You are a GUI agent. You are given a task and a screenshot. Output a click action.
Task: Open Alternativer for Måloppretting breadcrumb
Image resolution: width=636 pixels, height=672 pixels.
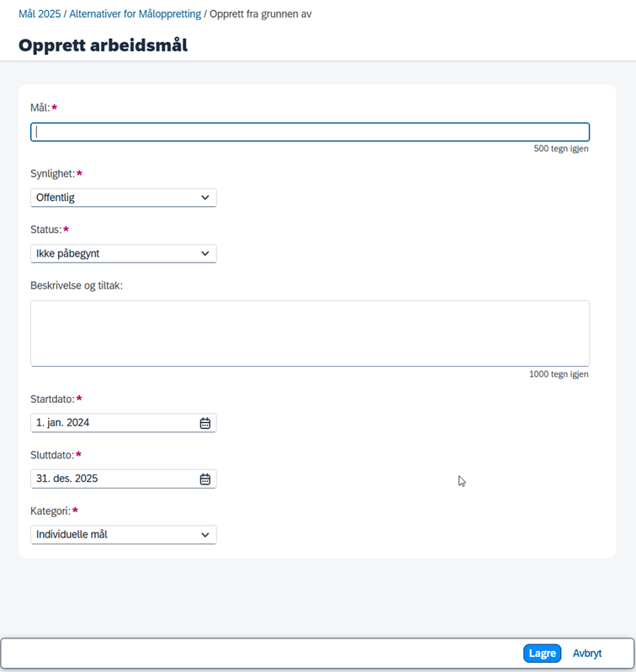(135, 14)
